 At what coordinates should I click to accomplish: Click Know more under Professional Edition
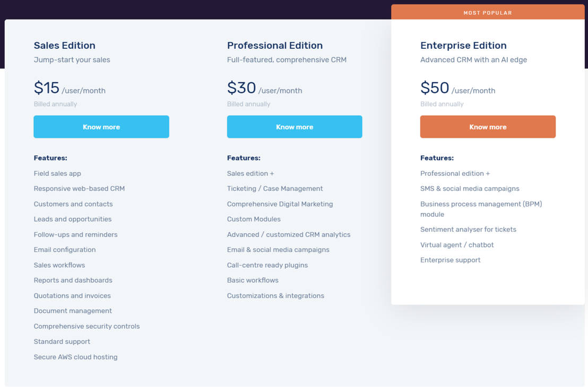point(295,127)
